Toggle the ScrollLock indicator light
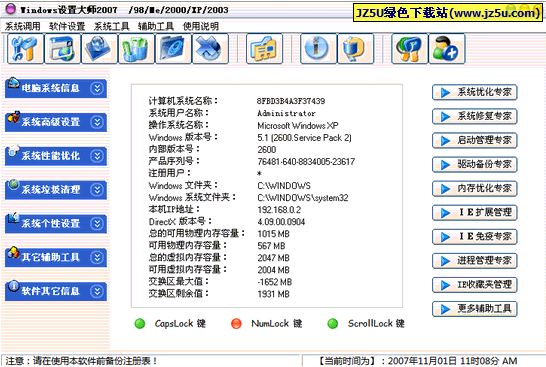Image resolution: width=546 pixels, height=367 pixels. click(x=333, y=324)
